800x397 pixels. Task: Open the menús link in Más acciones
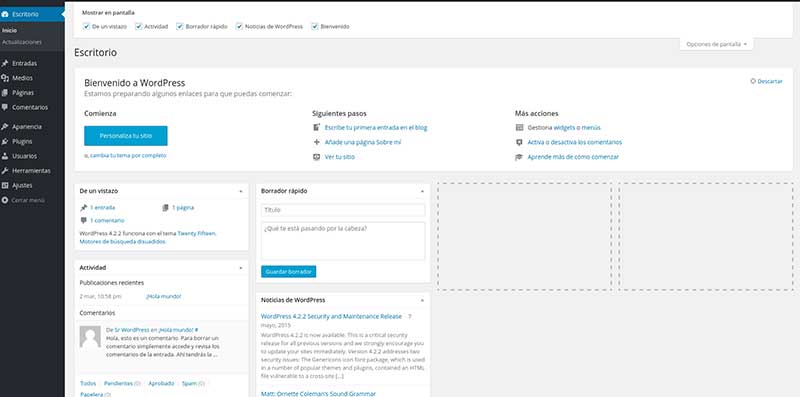(591, 128)
